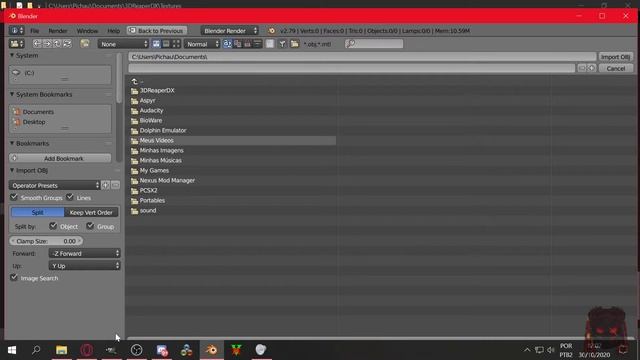
Task: Collapse Import OBJ options panel
Action: (12, 170)
